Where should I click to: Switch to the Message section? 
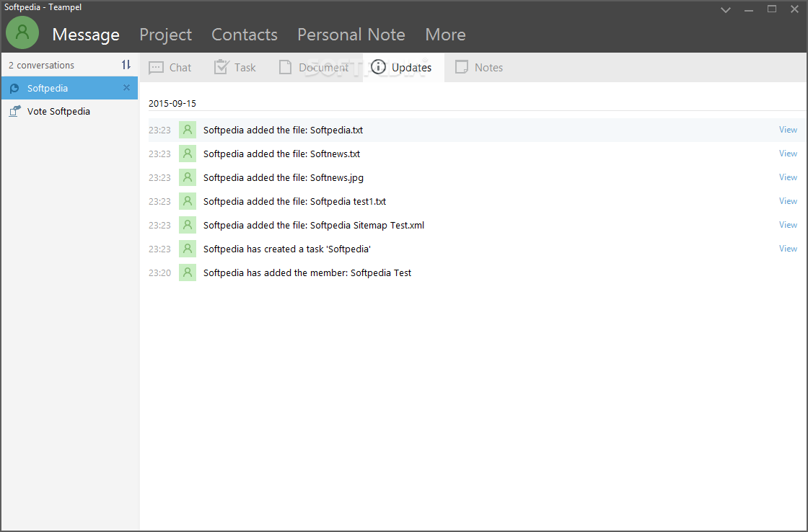86,35
